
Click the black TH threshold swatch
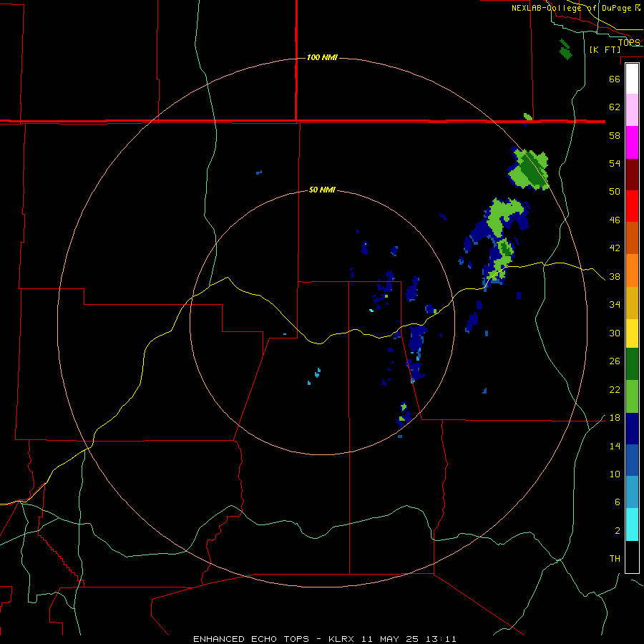632,557
